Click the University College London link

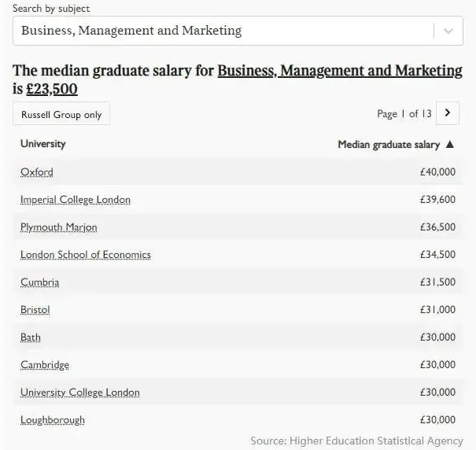(80, 393)
